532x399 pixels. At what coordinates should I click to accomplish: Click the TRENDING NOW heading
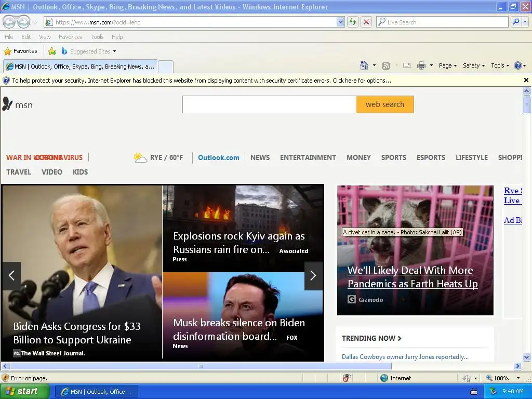pyautogui.click(x=371, y=338)
